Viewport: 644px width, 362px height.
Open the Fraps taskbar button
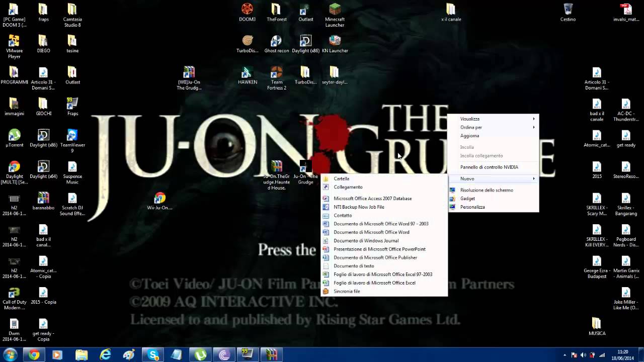(x=248, y=354)
